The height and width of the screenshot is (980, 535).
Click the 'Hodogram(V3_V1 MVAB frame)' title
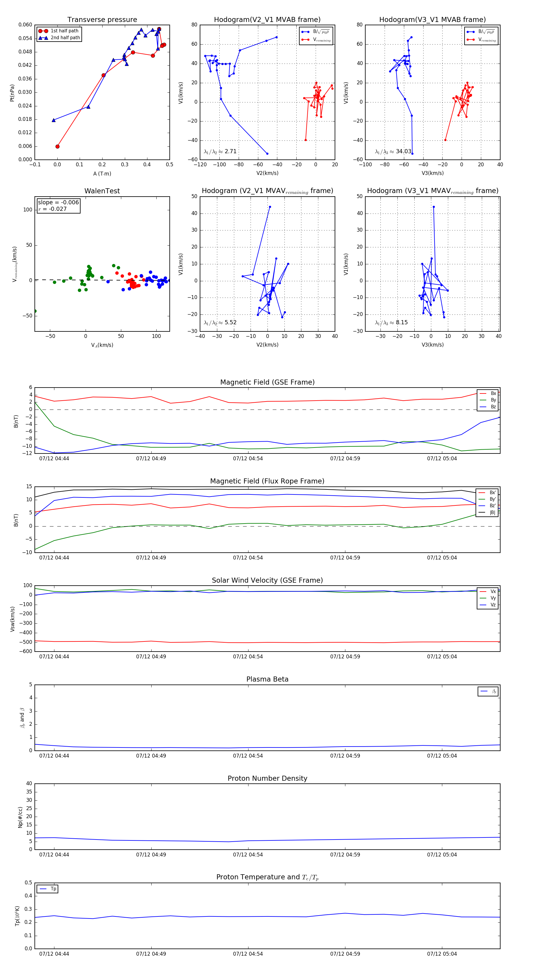[x=432, y=20]
